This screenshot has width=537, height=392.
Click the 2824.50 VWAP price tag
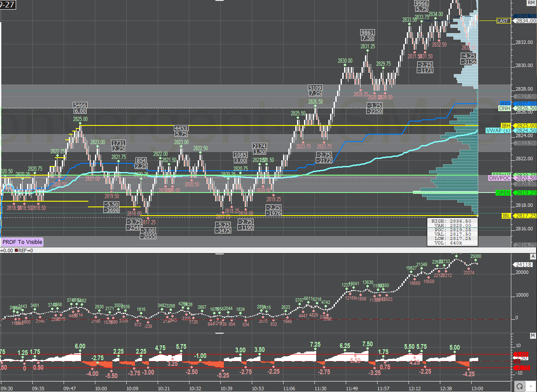tap(525, 130)
